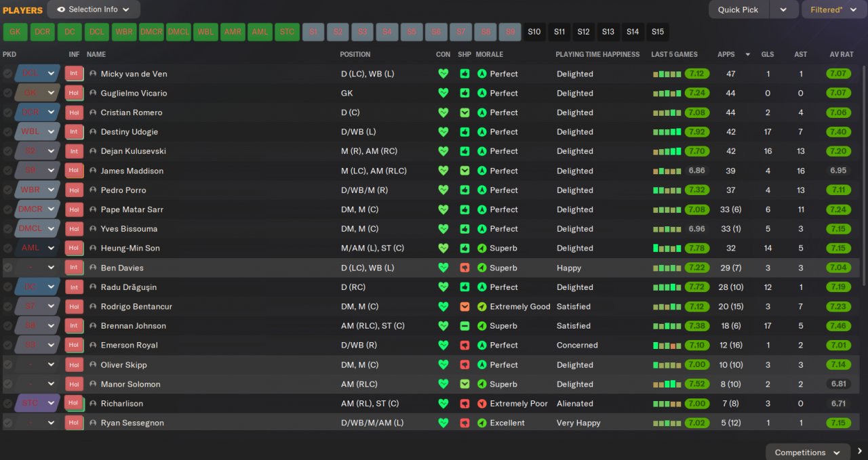Toggle the select circle for Guglielmo Vicario
The height and width of the screenshot is (460, 868).
(7, 93)
